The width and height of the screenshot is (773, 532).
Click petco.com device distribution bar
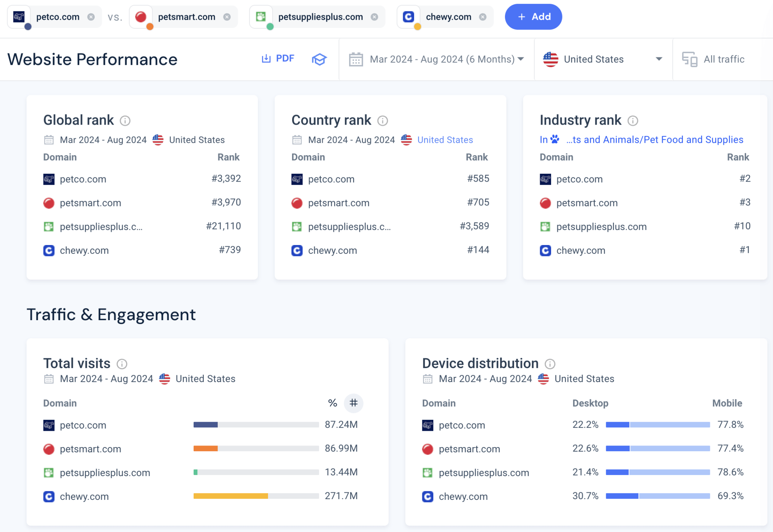pos(658,425)
